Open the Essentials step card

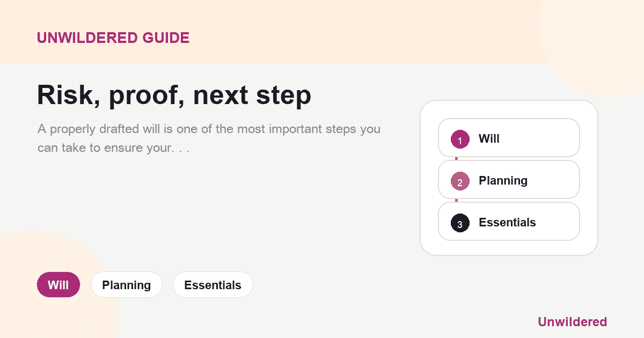point(509,222)
